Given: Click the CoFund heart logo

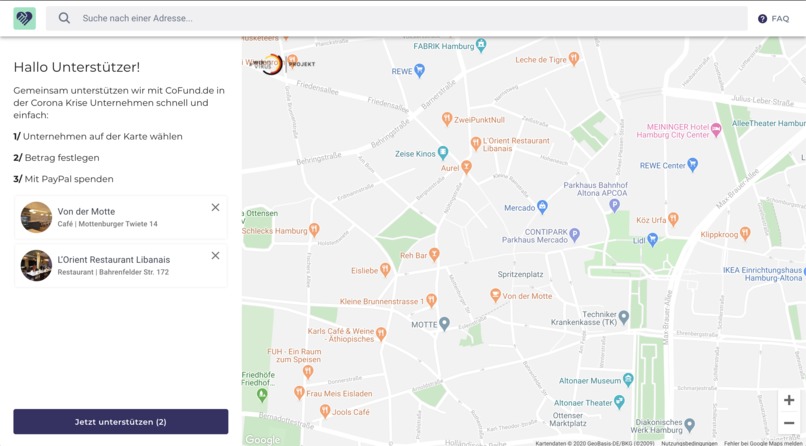Looking at the screenshot, I should [x=25, y=18].
